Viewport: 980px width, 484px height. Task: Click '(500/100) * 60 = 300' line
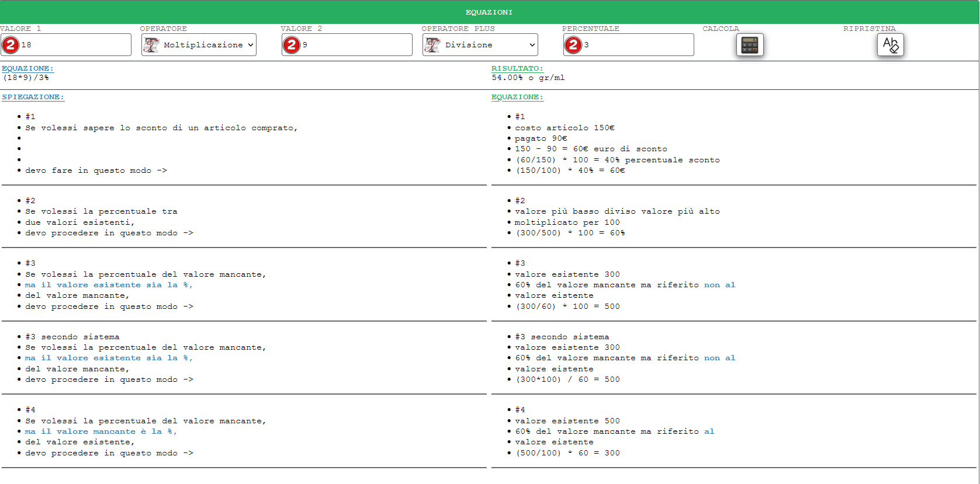pos(567,453)
